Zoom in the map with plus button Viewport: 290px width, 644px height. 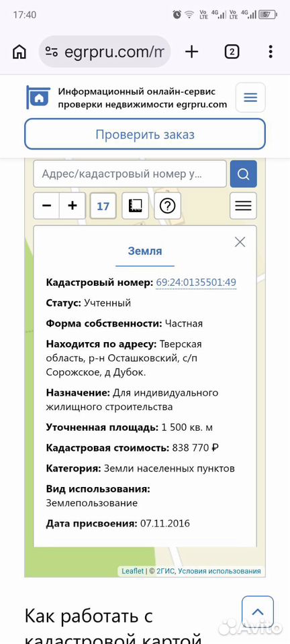[72, 206]
